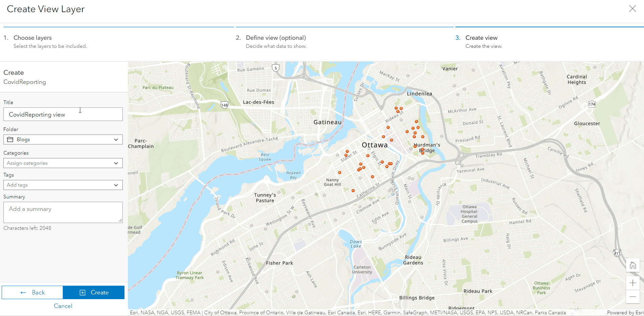This screenshot has width=644, height=316.
Task: Click the Fisher Park map label
Action: [x=279, y=263]
